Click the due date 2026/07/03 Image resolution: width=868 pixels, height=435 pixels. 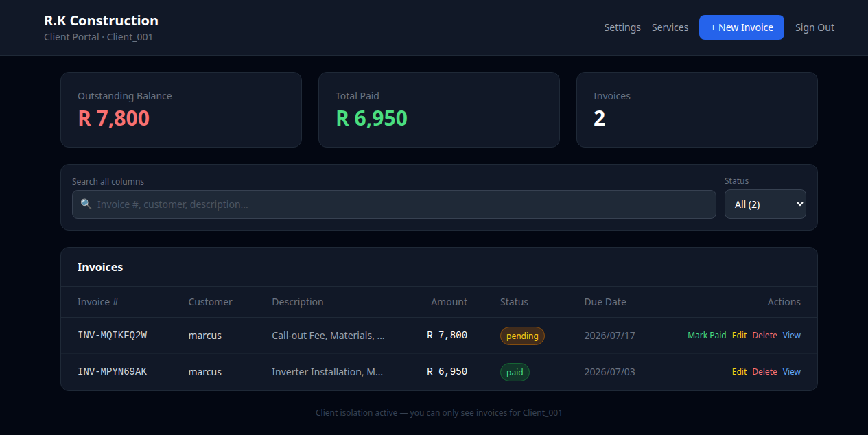(609, 371)
